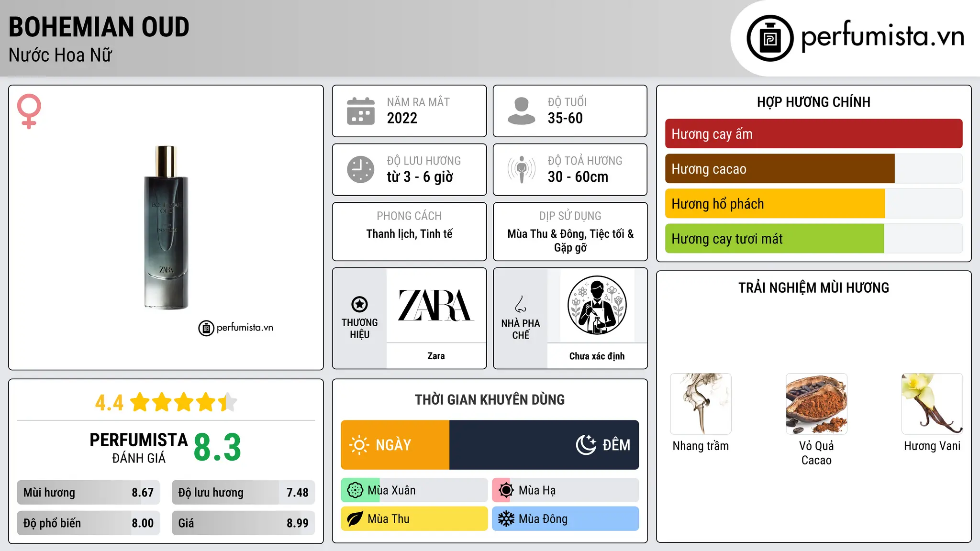The width and height of the screenshot is (980, 551).
Task: Click the five-star rating row
Action: (x=184, y=402)
